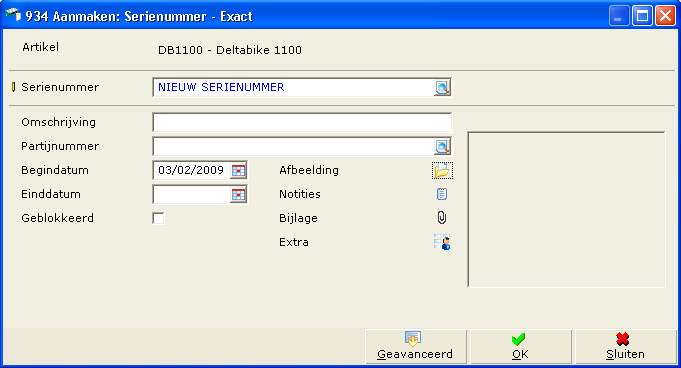The image size is (681, 368).
Task: Browse for an Afbeelding using folder icon
Action: (442, 170)
